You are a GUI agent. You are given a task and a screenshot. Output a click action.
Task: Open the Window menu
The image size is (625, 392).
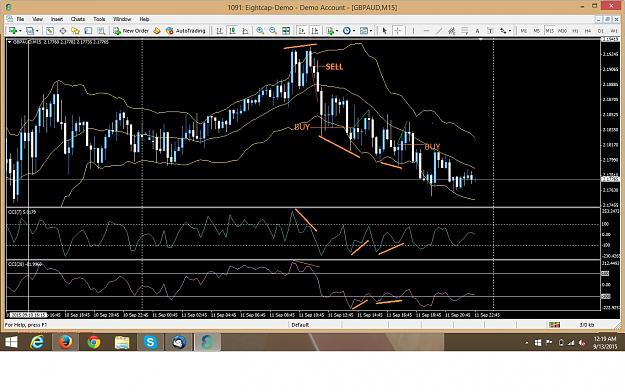(122, 19)
